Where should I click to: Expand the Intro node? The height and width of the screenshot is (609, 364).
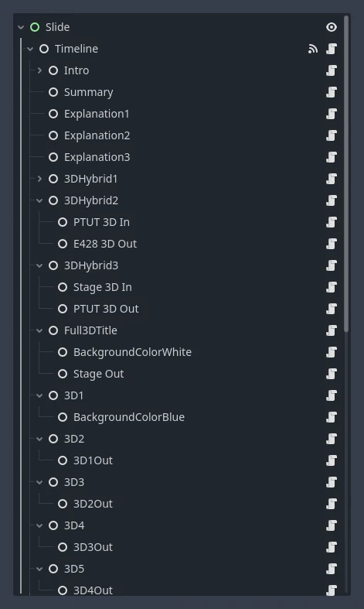39,70
